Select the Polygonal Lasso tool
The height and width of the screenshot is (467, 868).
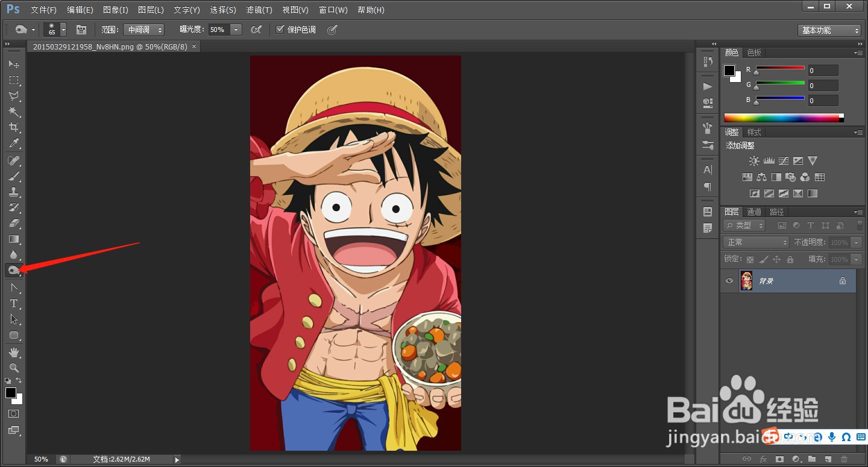14,96
